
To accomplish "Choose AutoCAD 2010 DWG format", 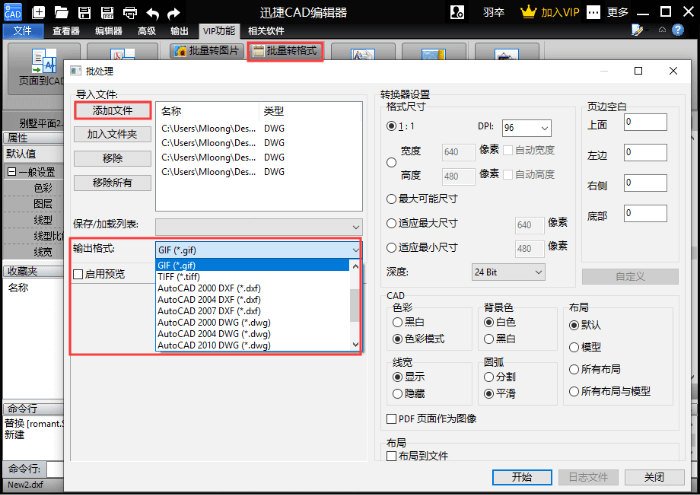I will (252, 345).
